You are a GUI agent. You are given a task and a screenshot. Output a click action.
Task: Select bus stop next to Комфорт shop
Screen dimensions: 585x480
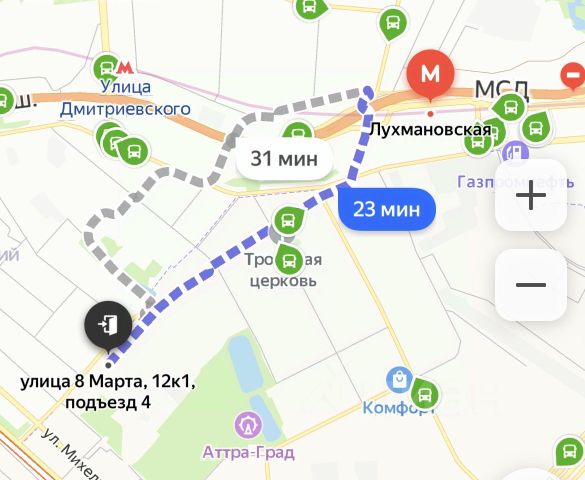click(425, 393)
